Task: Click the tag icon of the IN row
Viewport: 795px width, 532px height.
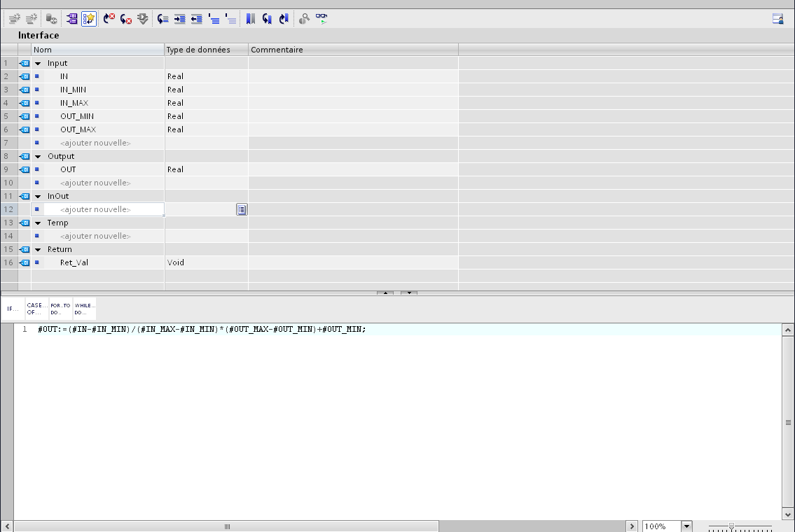Action: [25, 76]
